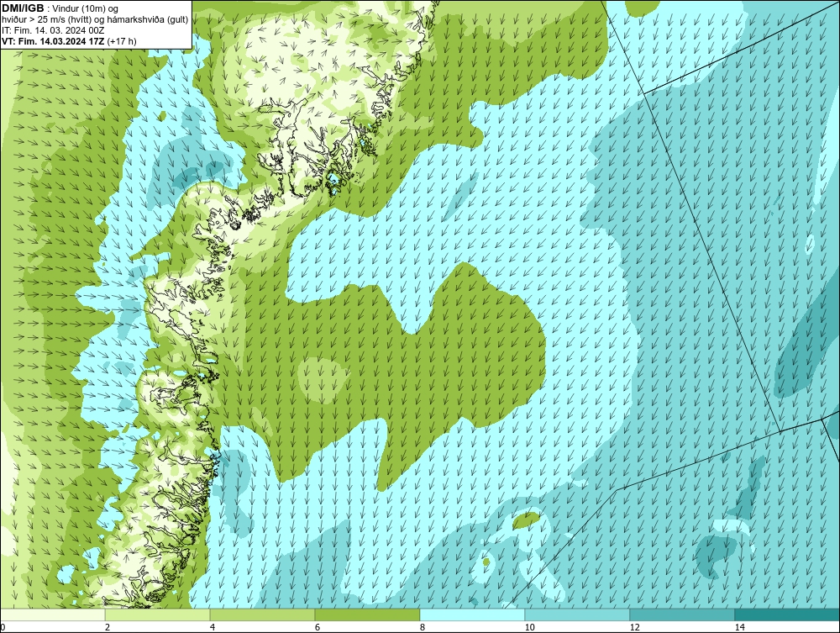Click the palest 0–2 m/s color scale segment
The image size is (840, 633).
point(52,615)
